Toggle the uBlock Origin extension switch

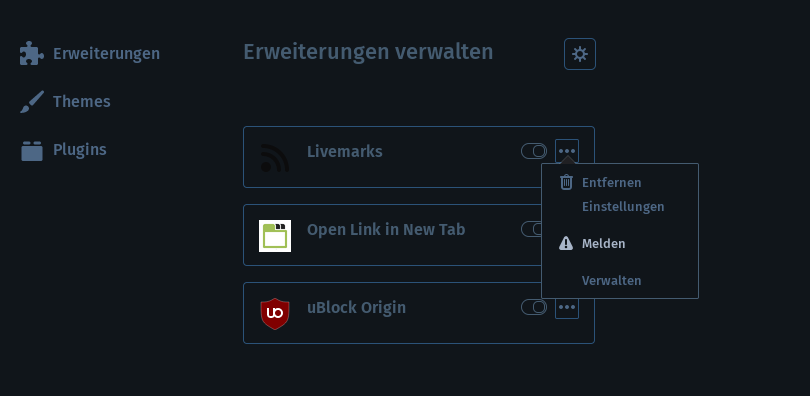[x=534, y=307]
